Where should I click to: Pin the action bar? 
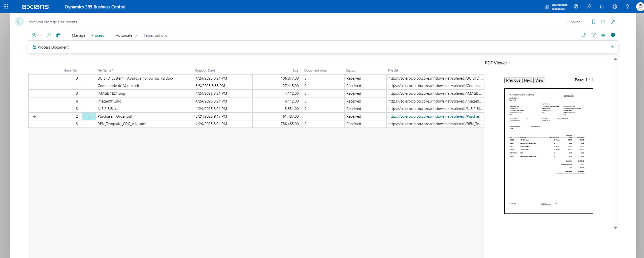613,47
